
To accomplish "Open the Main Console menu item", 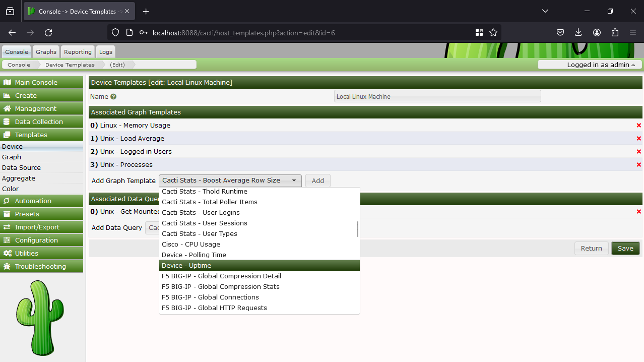I will pos(42,82).
